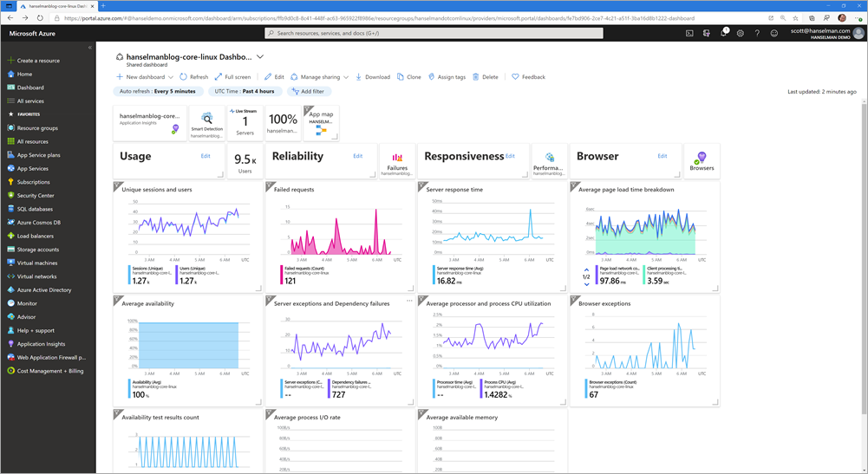Open Azure Cosmos DB in sidebar
The height and width of the screenshot is (474, 868).
[x=38, y=223]
